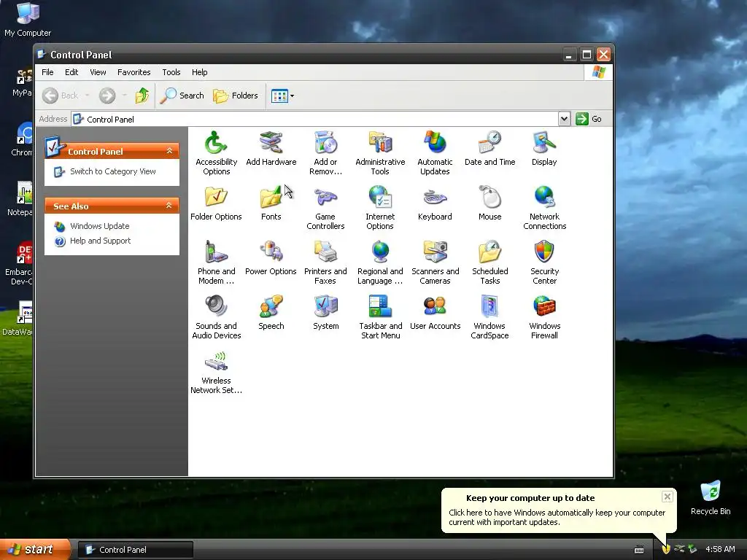Open Date and Time icon
Screen dimensions: 747x560
click(x=489, y=148)
